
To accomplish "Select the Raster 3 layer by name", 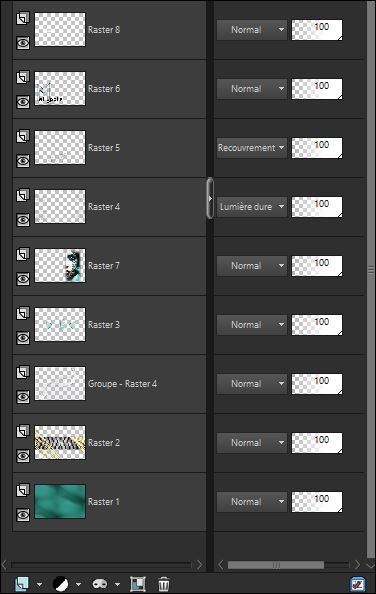I will tap(104, 325).
